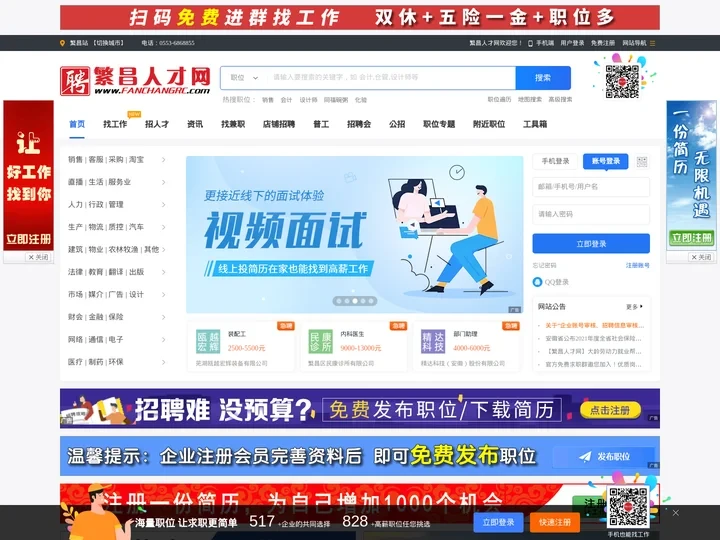Viewport: 720px width, 540px height.
Task: Expand 医疗|制药|环保 category arrow
Action: 163,362
